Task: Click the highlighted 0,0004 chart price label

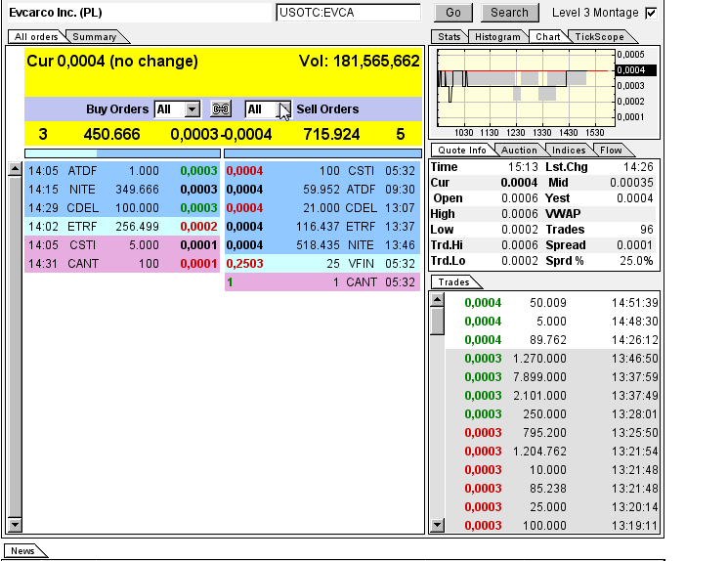Action: [635, 70]
